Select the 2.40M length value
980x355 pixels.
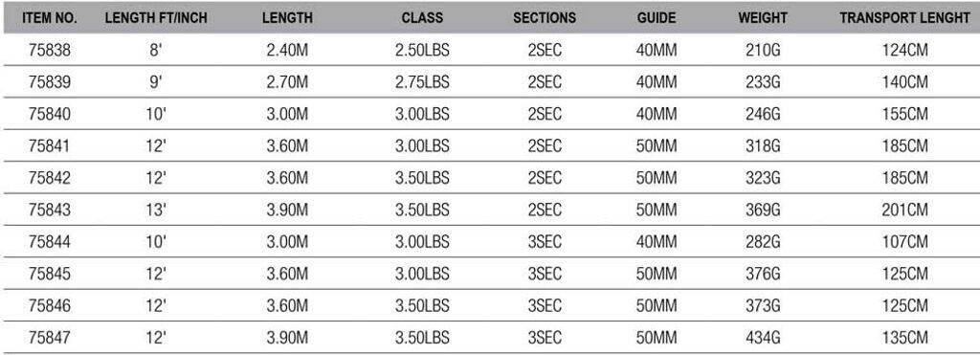coord(287,50)
